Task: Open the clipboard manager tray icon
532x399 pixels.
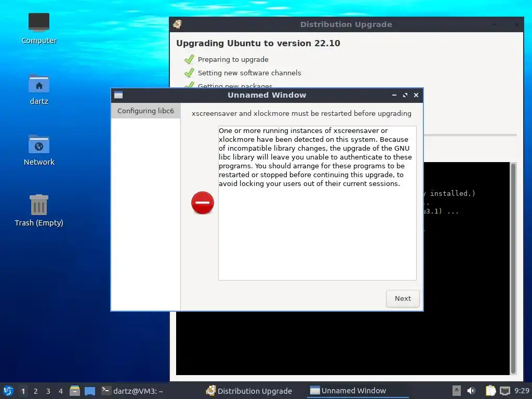Action: point(490,391)
